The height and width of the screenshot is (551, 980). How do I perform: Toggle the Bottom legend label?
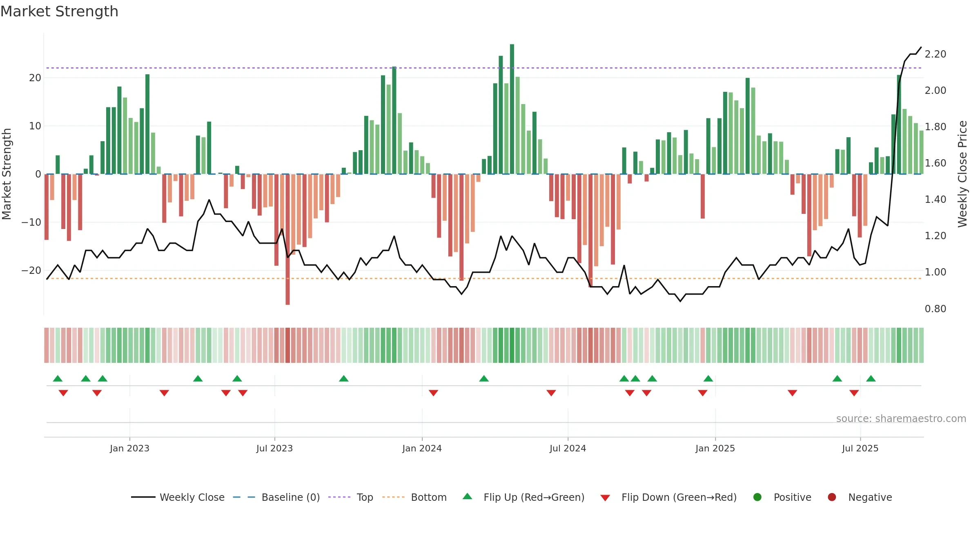pyautogui.click(x=429, y=497)
